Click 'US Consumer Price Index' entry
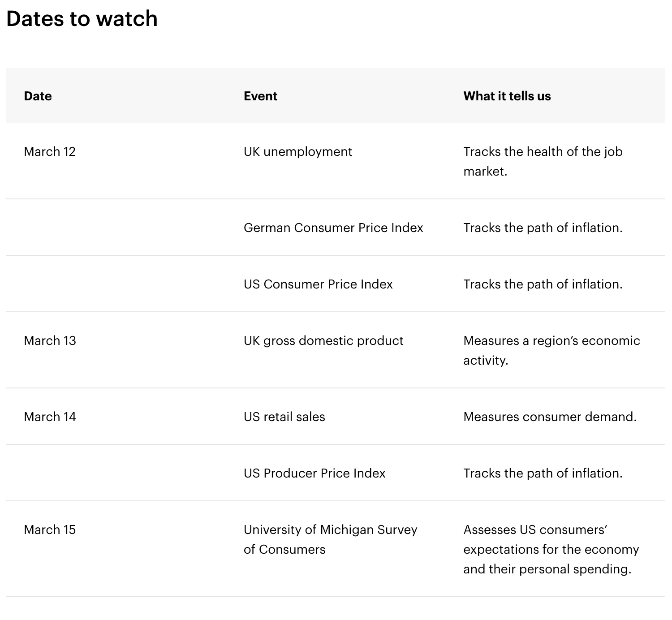The height and width of the screenshot is (620, 672). [318, 284]
